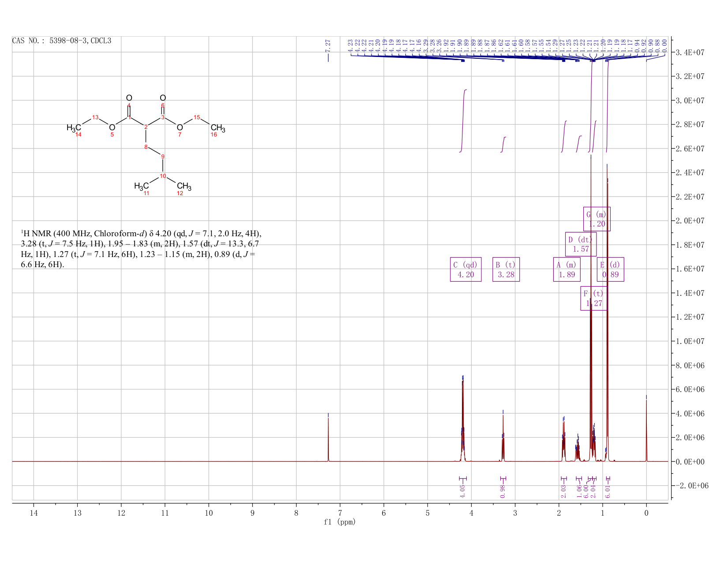
Task: Click the CH3 group labeled 12 in the structure
Action: click(184, 187)
